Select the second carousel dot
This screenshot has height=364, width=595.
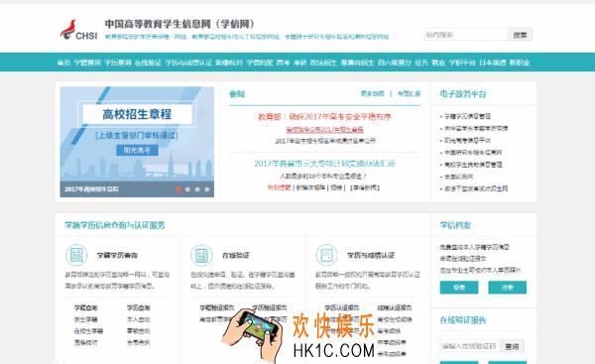187,189
